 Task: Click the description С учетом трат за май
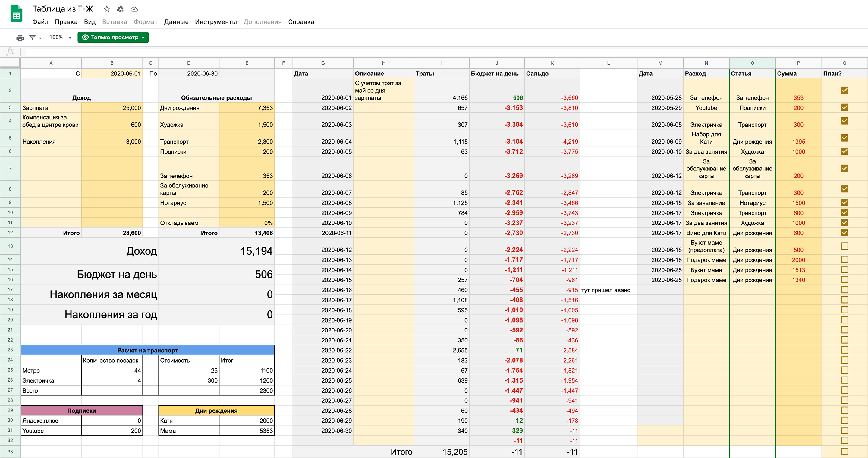tap(383, 91)
